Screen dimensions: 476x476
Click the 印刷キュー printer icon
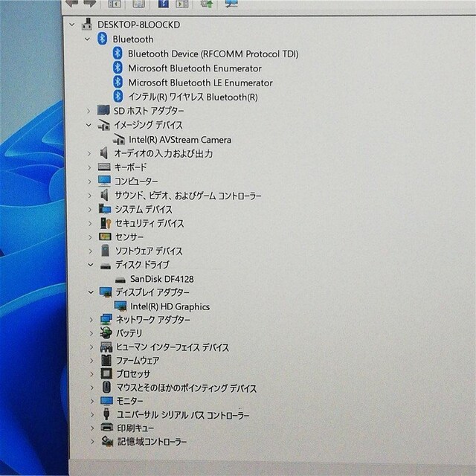[107, 428]
